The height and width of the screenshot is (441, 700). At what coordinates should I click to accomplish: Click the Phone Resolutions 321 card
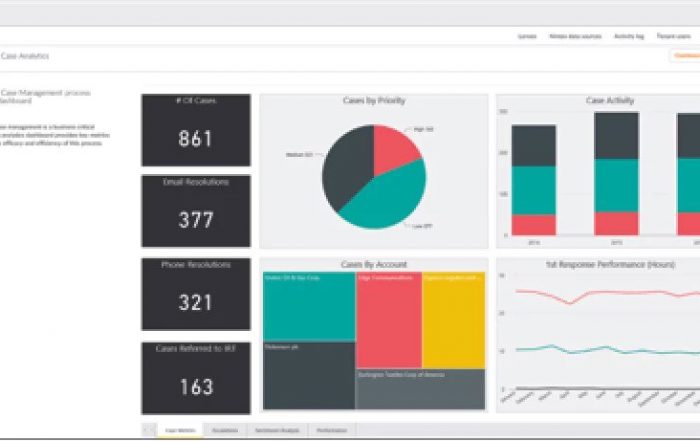pyautogui.click(x=196, y=293)
